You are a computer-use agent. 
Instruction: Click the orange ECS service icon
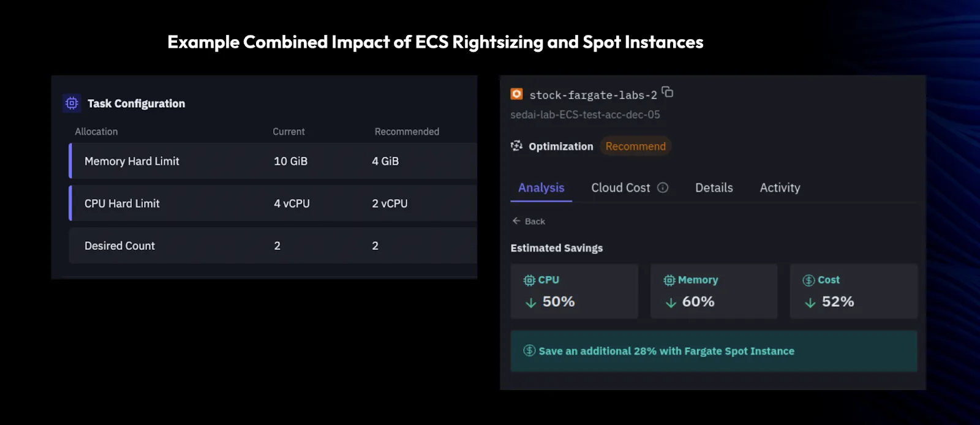(516, 94)
